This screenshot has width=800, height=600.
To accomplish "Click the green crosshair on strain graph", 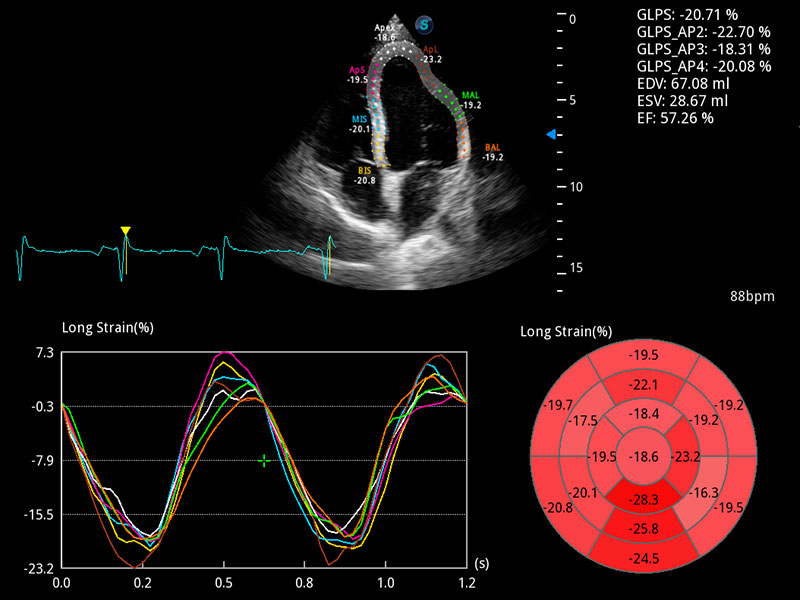I will [x=264, y=461].
